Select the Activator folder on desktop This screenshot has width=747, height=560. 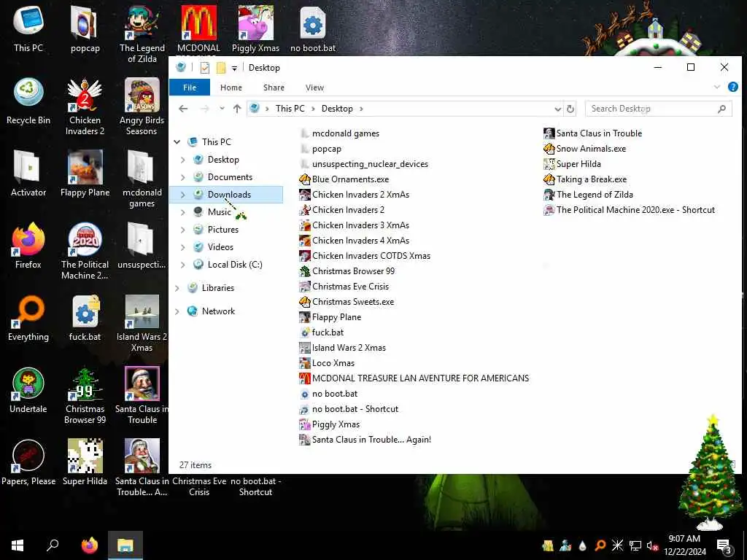pyautogui.click(x=28, y=174)
